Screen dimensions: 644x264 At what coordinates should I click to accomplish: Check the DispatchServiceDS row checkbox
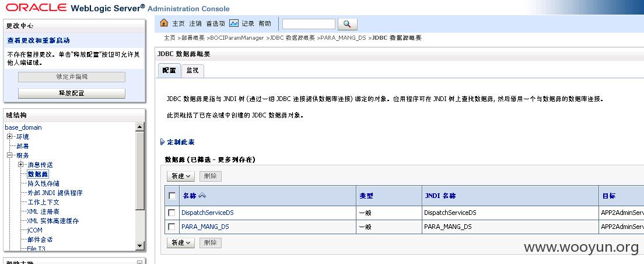[x=171, y=213]
